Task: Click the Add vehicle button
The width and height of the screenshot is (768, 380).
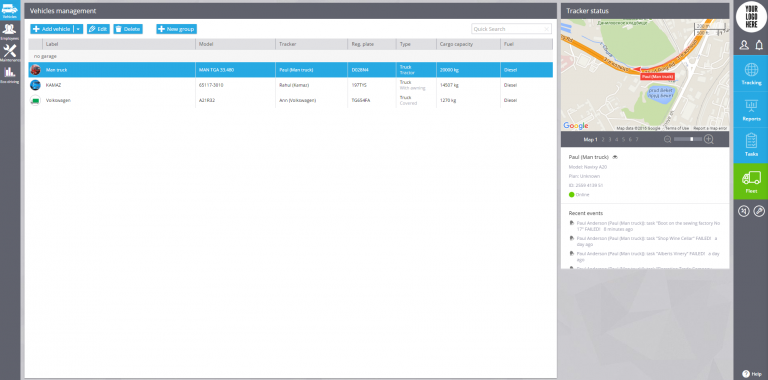Action: pos(52,29)
